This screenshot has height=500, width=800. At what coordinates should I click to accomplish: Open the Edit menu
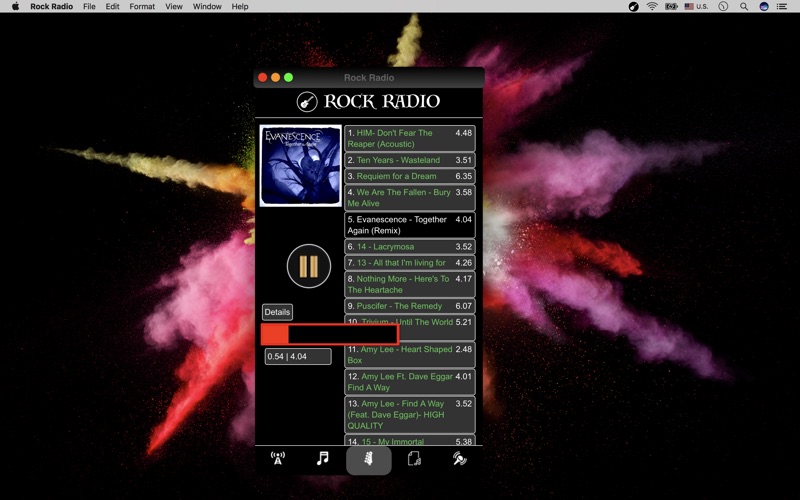click(112, 6)
